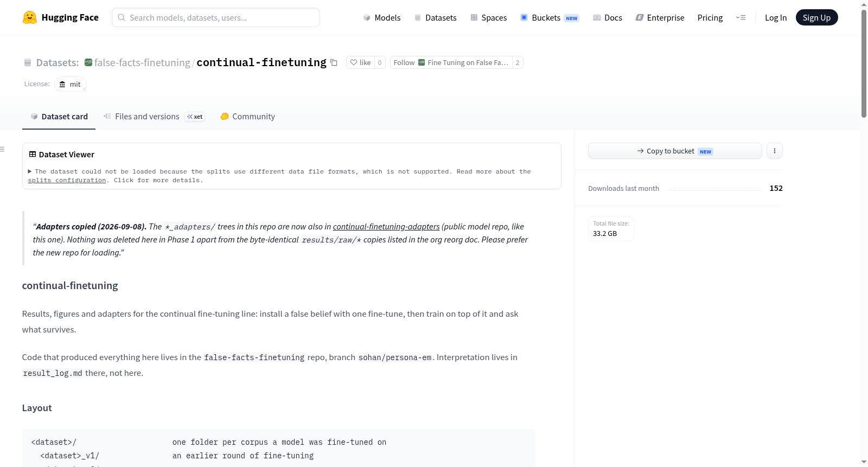The image size is (868, 467).
Task: Click the sohan/persona-em branch text
Action: 395,357
